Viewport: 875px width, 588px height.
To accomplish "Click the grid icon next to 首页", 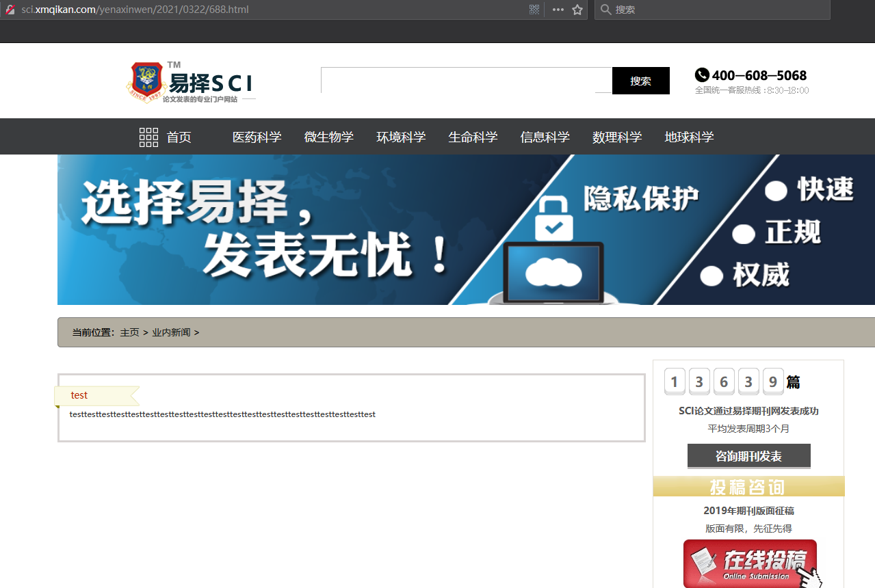I will pos(148,136).
